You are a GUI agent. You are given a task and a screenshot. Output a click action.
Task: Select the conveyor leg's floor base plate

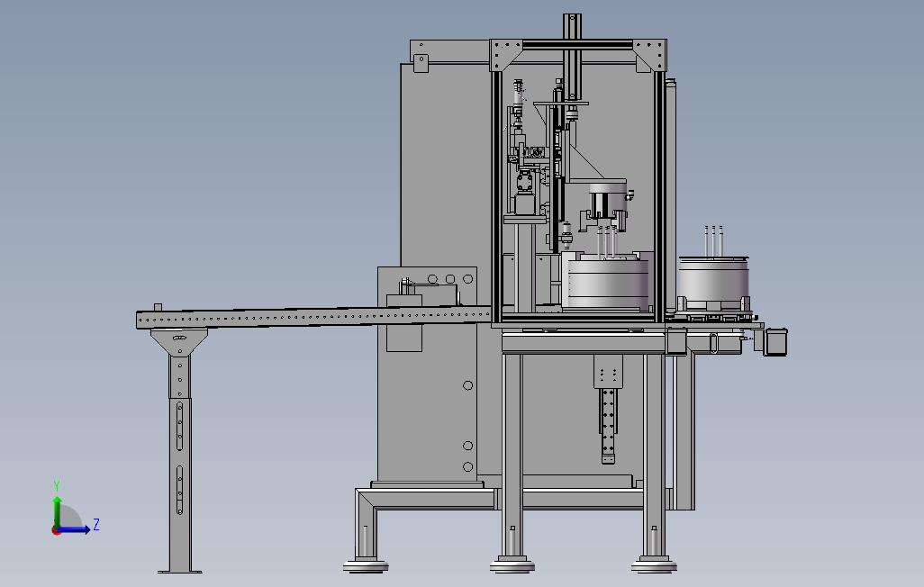180,572
